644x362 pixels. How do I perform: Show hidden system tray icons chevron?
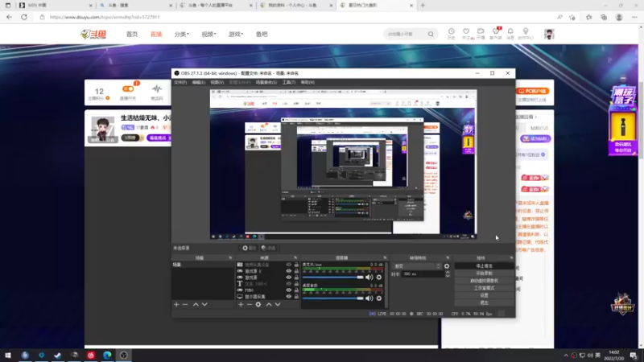click(566, 356)
